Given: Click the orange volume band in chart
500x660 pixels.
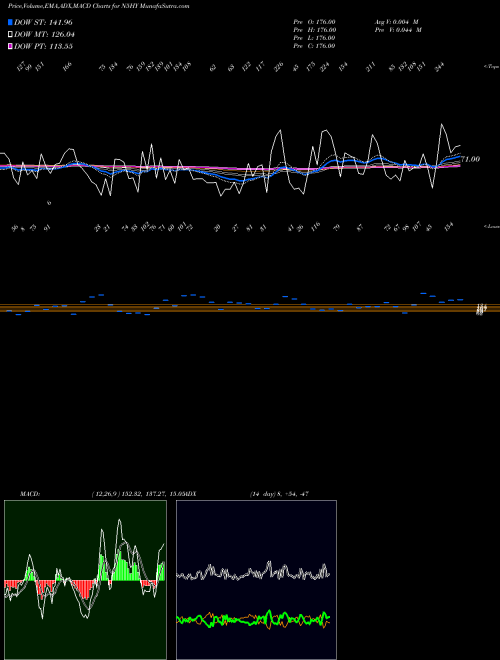Looking at the screenshot, I should coord(250,308).
